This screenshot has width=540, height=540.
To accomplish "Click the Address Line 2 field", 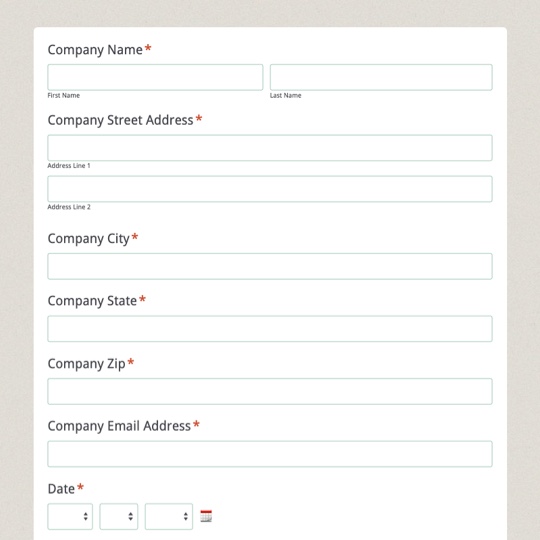I will [x=270, y=189].
